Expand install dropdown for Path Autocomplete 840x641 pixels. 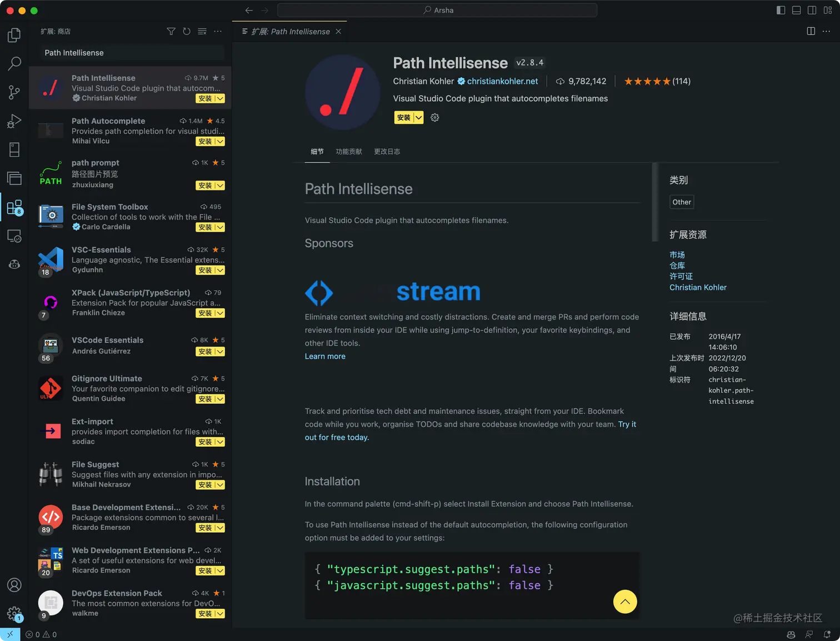click(220, 142)
